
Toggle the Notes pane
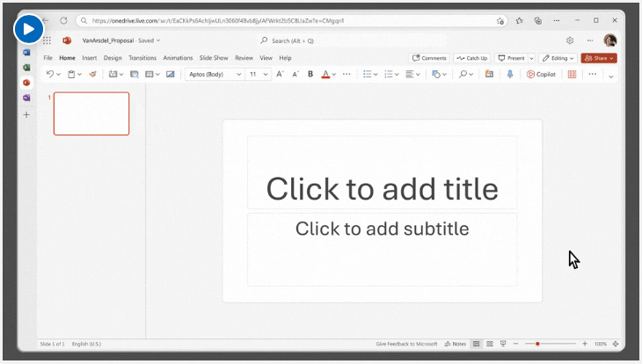[x=456, y=344]
